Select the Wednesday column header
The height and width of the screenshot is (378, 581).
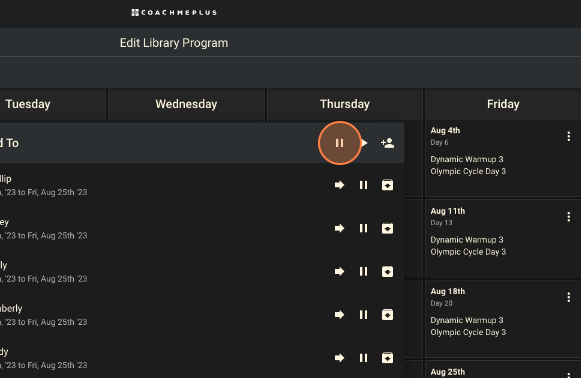(x=186, y=104)
